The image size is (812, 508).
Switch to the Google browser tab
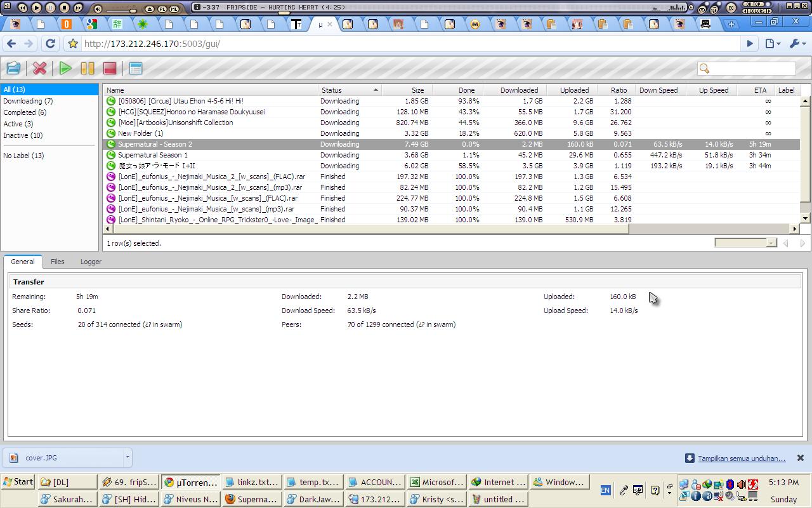[x=92, y=24]
